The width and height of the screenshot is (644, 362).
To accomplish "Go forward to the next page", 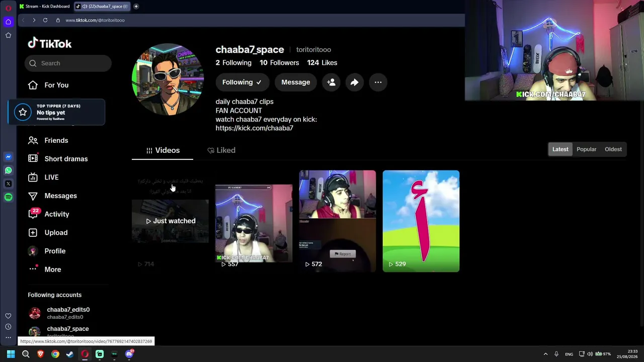I will pyautogui.click(x=34, y=20).
